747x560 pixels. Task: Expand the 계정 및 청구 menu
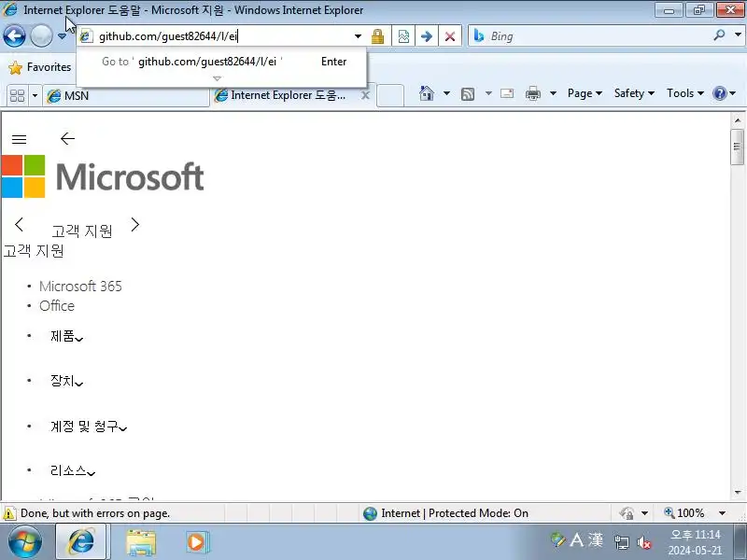click(x=89, y=427)
